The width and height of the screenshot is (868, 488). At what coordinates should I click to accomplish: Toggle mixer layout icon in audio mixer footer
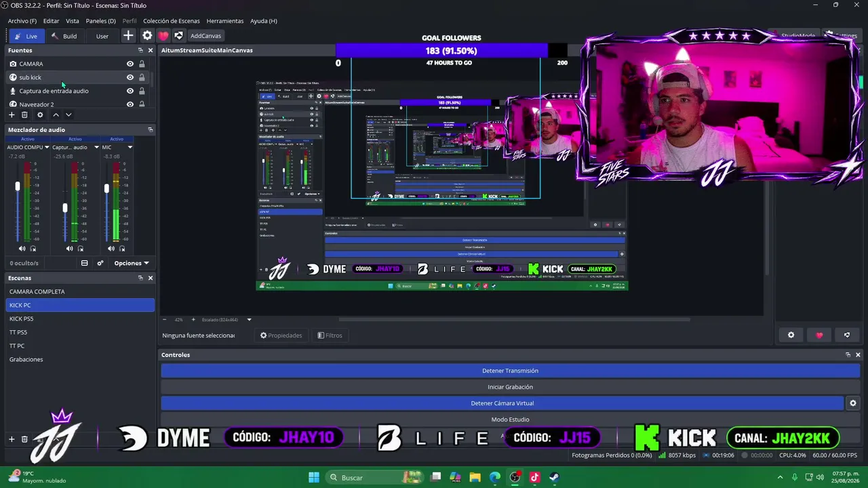click(x=84, y=263)
